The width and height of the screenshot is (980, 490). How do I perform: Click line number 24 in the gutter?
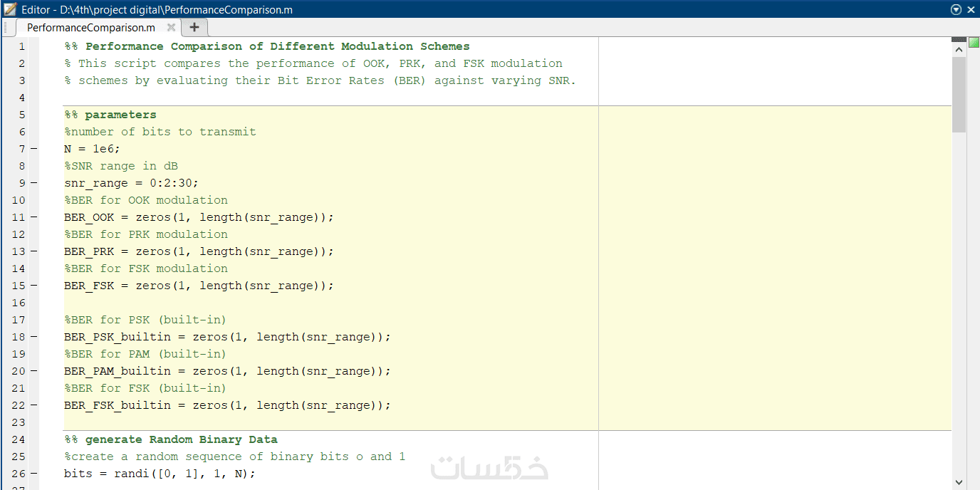19,439
